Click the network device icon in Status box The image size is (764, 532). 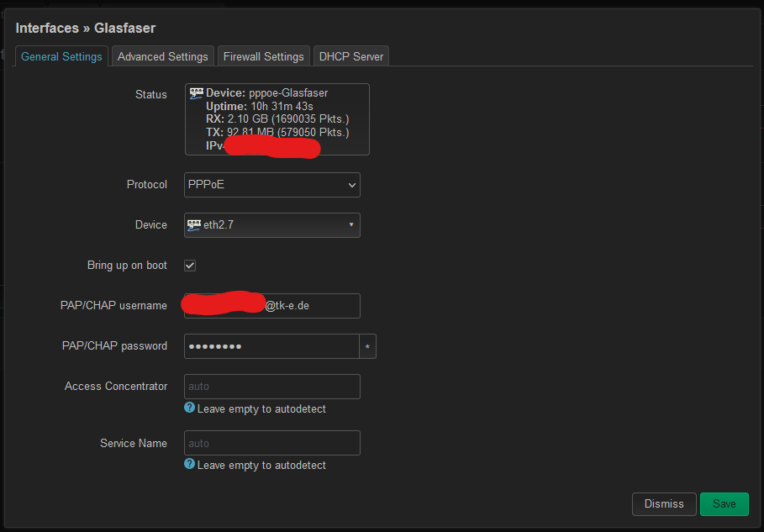[197, 93]
